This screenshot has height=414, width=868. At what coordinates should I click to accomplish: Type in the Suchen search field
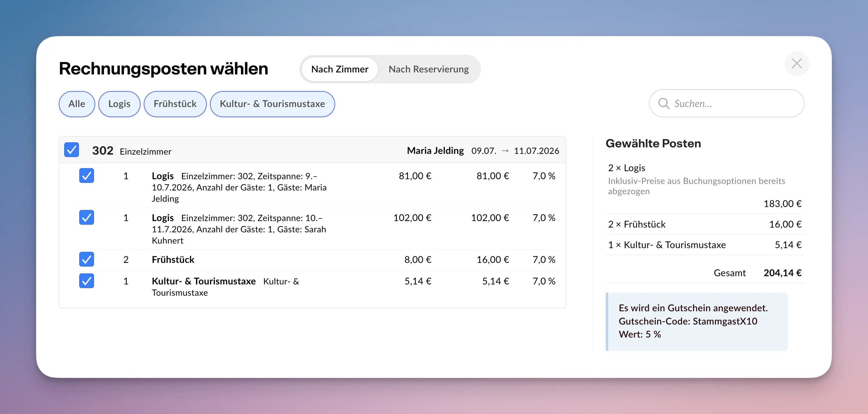735,103
